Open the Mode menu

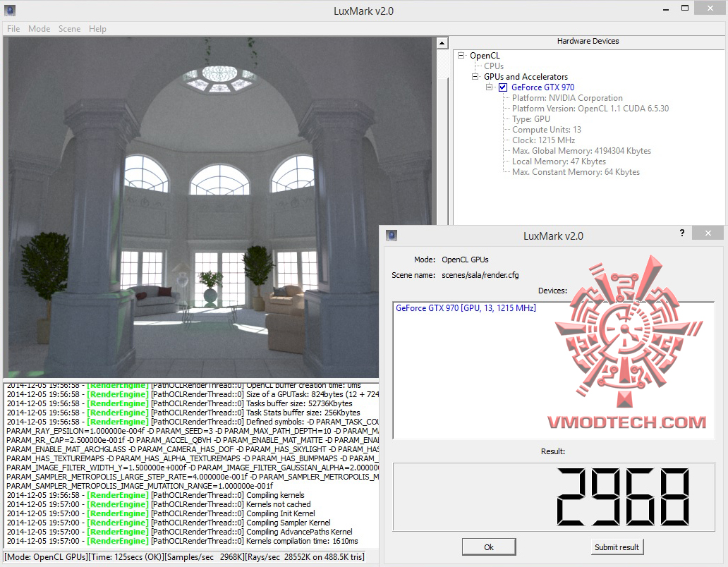pyautogui.click(x=39, y=29)
